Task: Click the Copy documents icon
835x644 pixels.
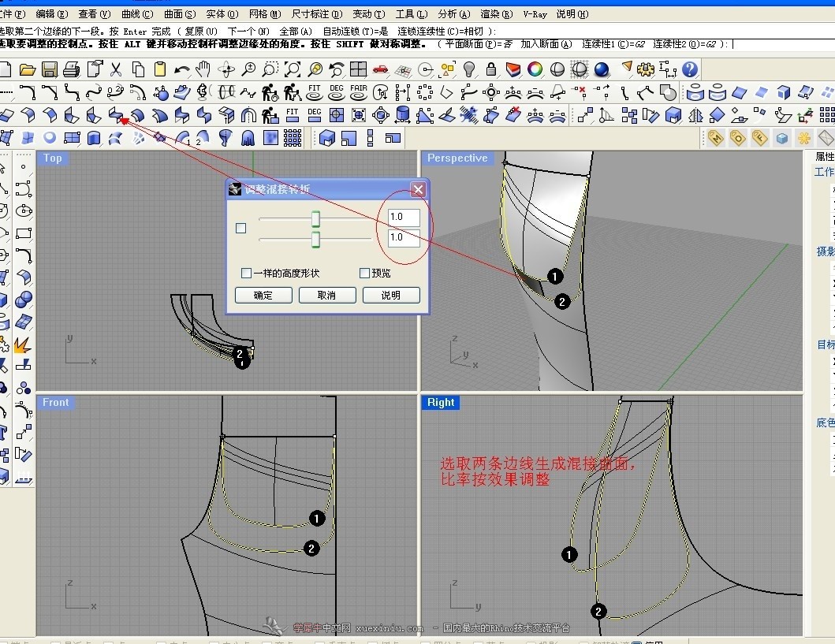Action: tap(138, 69)
